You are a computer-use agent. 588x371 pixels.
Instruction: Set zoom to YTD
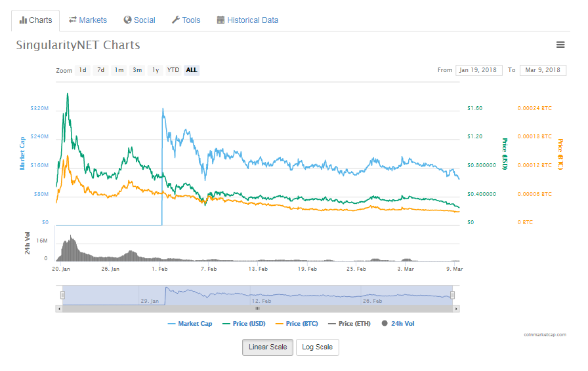[173, 70]
